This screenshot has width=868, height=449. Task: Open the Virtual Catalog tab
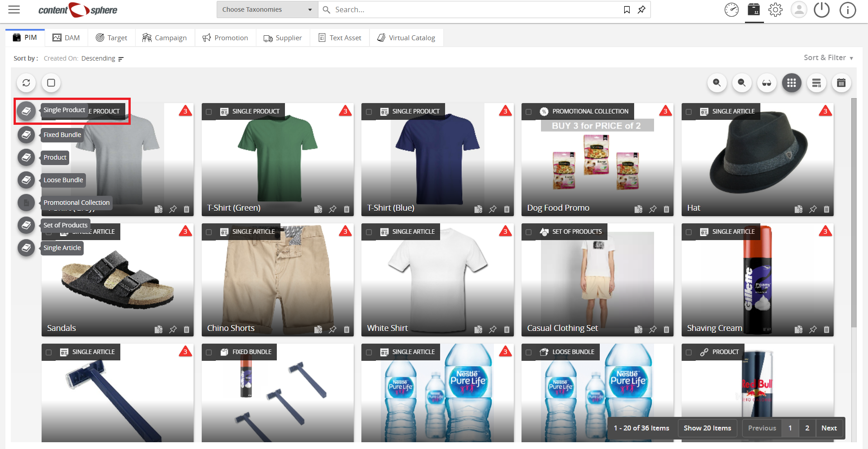tap(406, 38)
